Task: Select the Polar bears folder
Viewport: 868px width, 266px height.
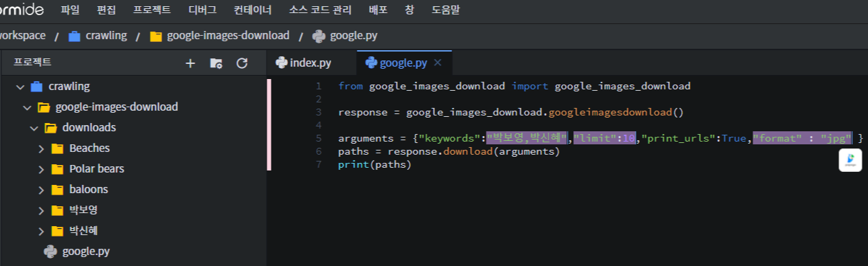Action: 97,169
